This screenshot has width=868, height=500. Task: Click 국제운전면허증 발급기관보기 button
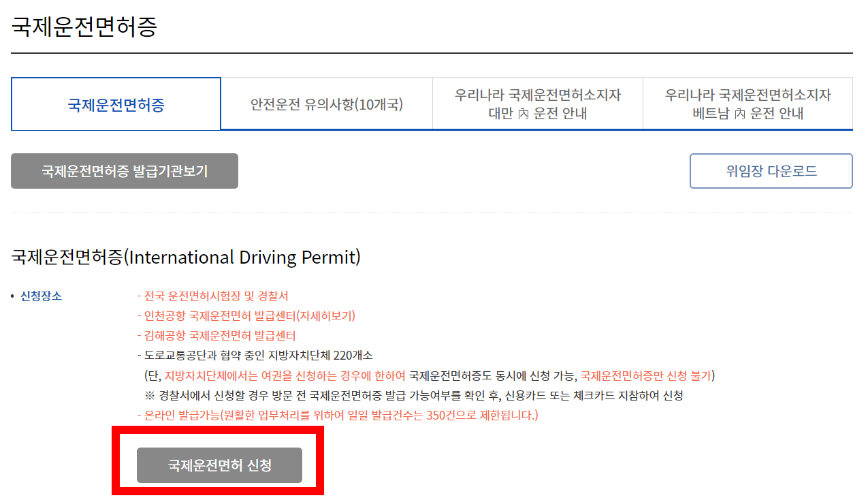pyautogui.click(x=125, y=171)
